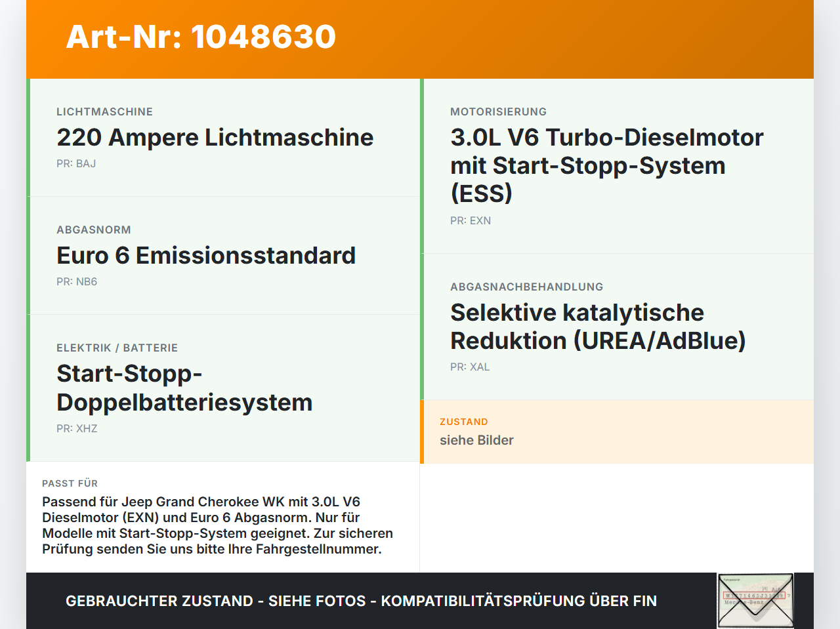Click the Art-Nr: 1048630 heading
The height and width of the screenshot is (629, 840).
click(201, 37)
